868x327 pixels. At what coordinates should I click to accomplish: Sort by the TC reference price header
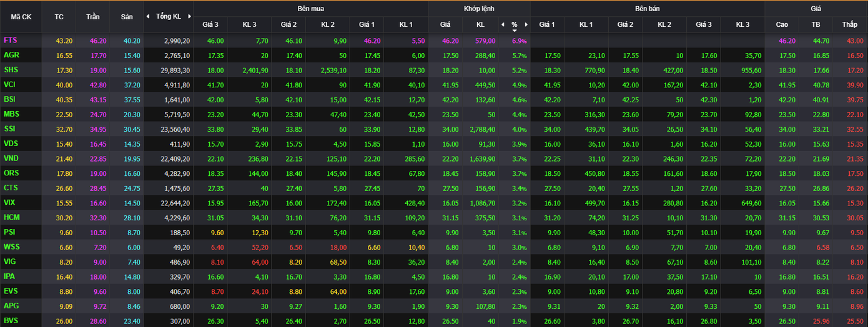pyautogui.click(x=59, y=17)
